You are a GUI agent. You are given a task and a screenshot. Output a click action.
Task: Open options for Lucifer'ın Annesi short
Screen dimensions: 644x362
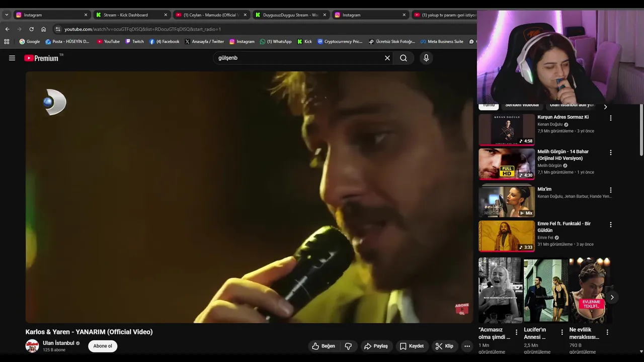(561, 332)
